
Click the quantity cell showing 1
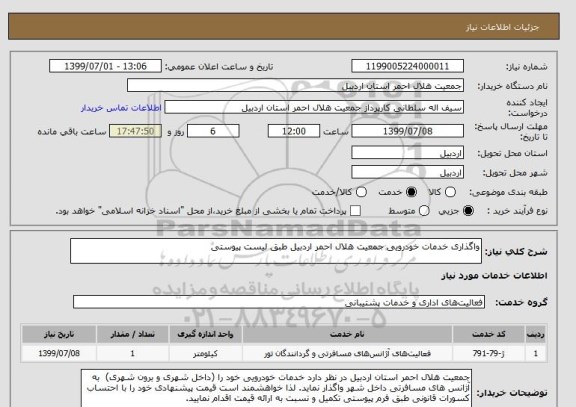[133, 353]
